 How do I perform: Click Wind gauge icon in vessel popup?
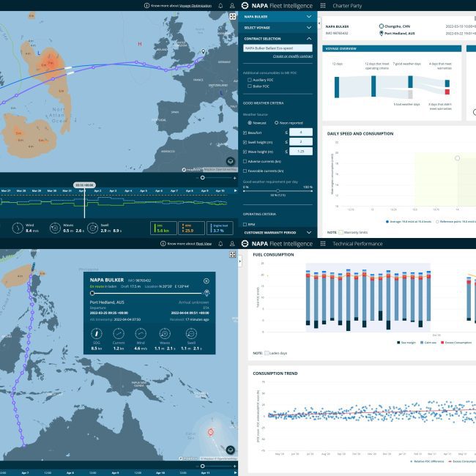(141, 334)
